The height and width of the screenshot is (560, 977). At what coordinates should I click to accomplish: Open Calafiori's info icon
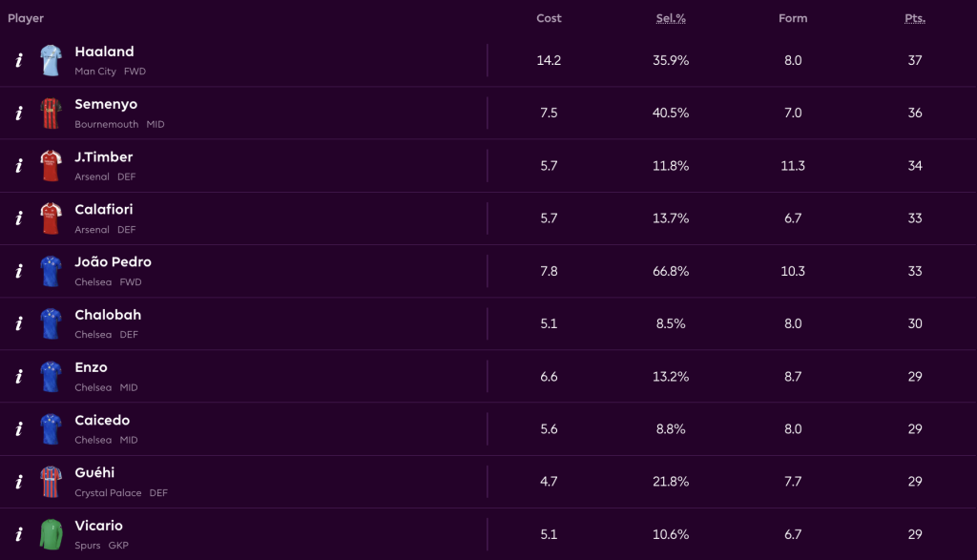18,218
